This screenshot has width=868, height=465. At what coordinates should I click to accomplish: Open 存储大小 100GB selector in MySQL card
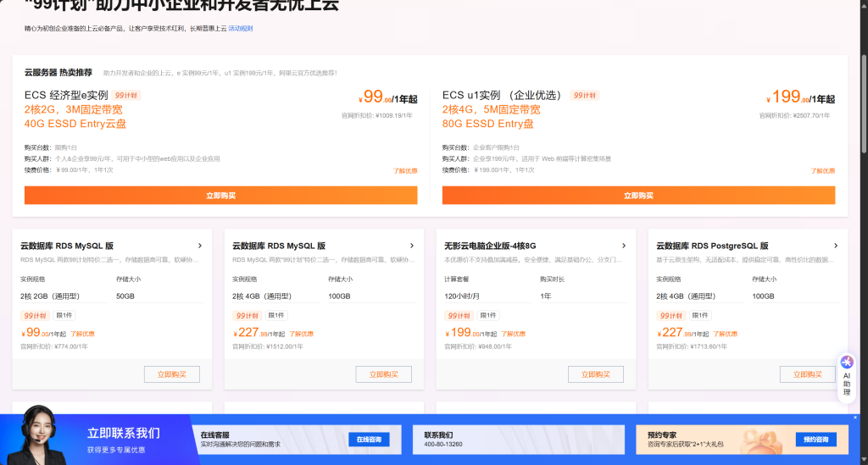pos(371,296)
